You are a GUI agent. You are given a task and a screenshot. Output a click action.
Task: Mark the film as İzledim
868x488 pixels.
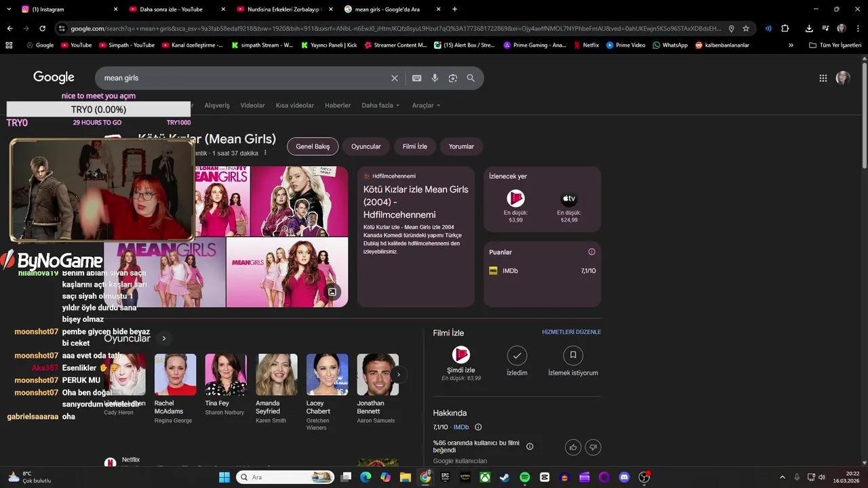[x=517, y=361]
